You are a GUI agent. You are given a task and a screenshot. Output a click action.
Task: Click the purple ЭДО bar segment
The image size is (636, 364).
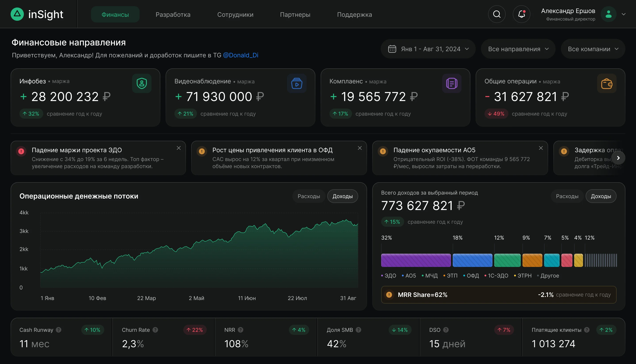coord(416,260)
